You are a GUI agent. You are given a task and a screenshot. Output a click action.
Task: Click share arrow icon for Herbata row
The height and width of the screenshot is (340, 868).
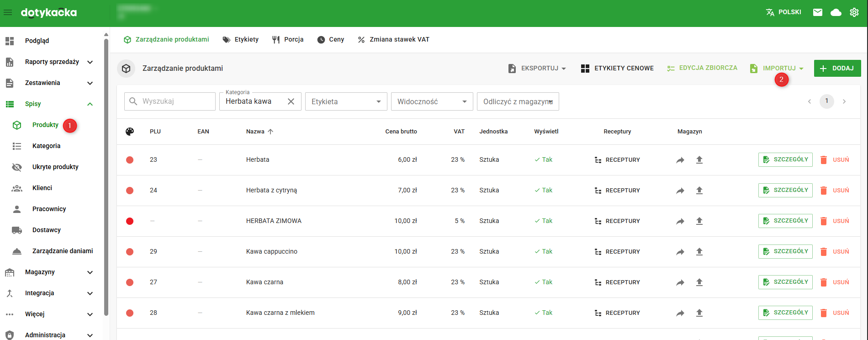point(680,160)
